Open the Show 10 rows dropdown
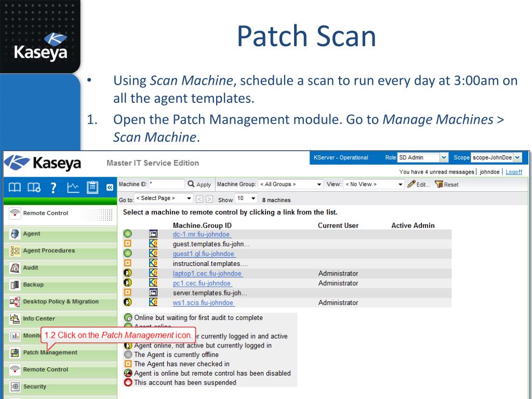The image size is (532, 399). click(x=246, y=198)
